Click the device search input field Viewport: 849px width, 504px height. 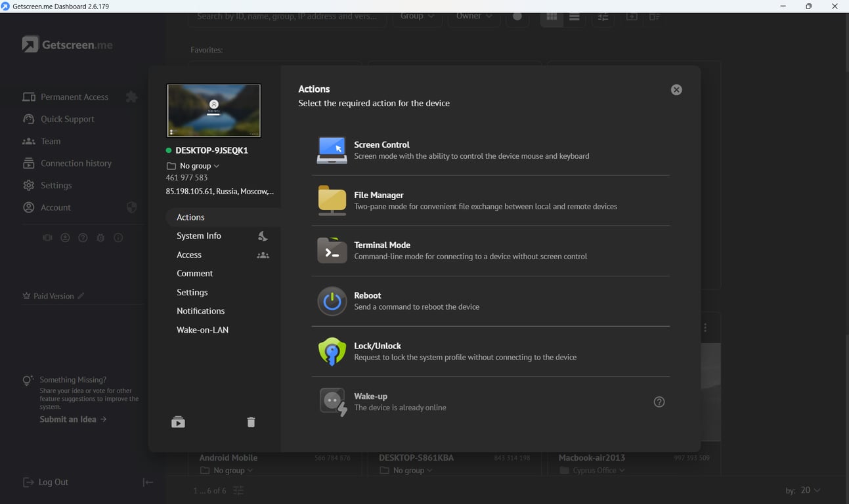tap(287, 18)
